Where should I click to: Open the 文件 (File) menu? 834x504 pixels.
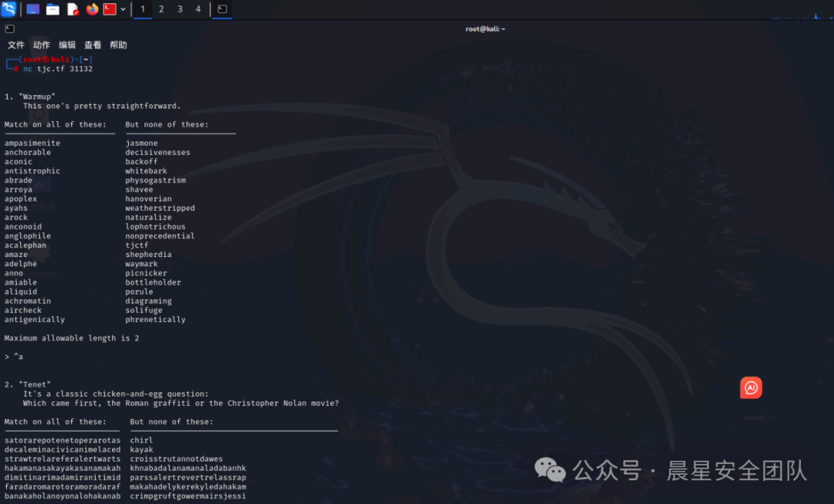click(x=16, y=45)
